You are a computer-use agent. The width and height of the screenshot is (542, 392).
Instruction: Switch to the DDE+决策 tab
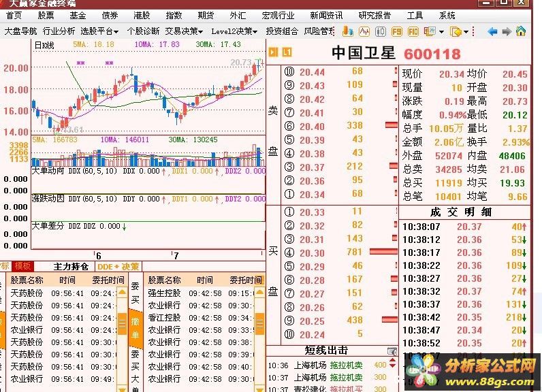(118, 266)
